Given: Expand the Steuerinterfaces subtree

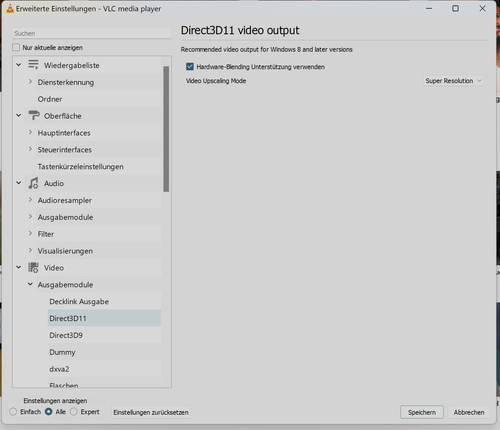Looking at the screenshot, I should pos(30,149).
